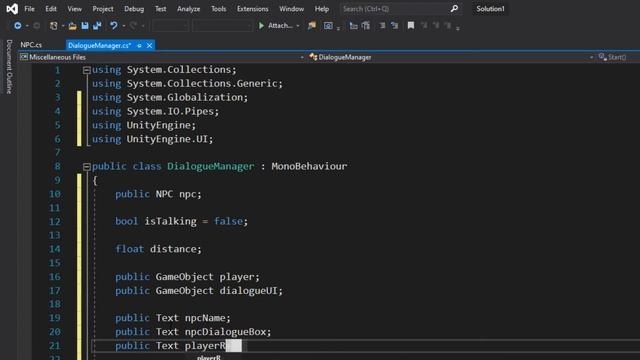Open file with the folder icon
The image size is (640, 360).
72,26
